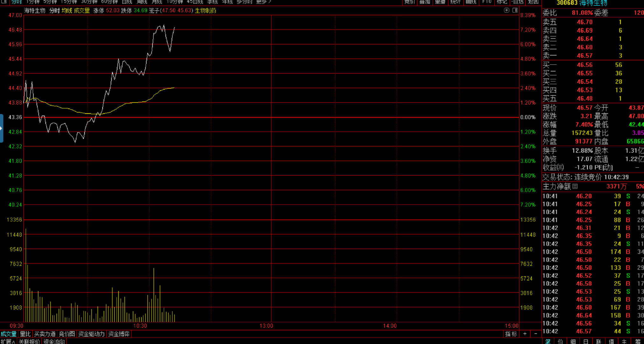Click the plus button beside 指标
This screenshot has width=644, height=344.
[x=525, y=334]
